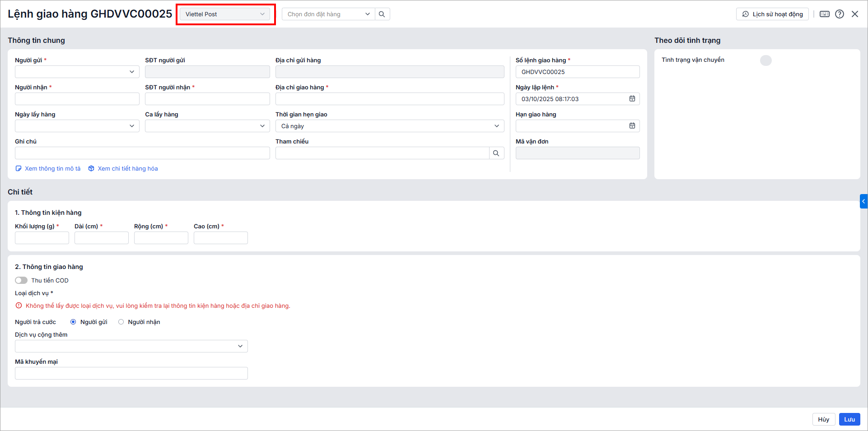The width and height of the screenshot is (868, 431).
Task: Open the keyboard shortcuts icon
Action: 825,14
